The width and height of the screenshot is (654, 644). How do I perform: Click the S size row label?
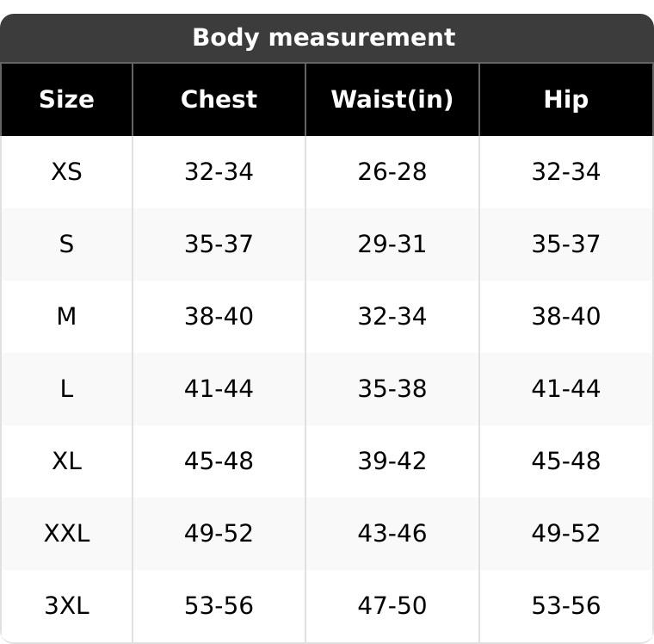click(66, 245)
